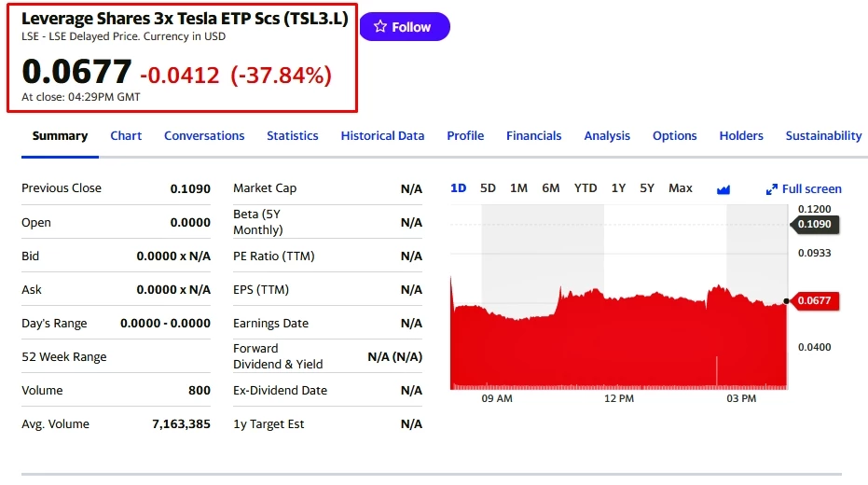Select the Financials tab

(534, 136)
